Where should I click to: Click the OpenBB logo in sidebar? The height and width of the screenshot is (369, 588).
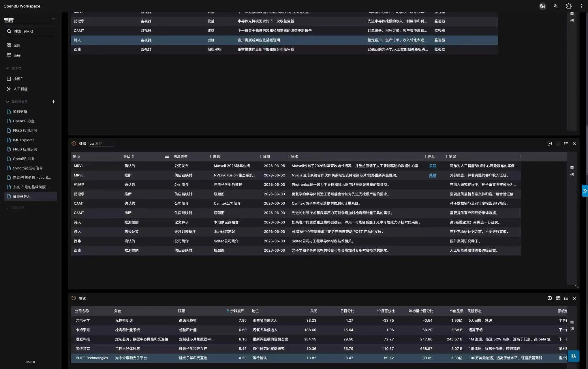(9, 20)
